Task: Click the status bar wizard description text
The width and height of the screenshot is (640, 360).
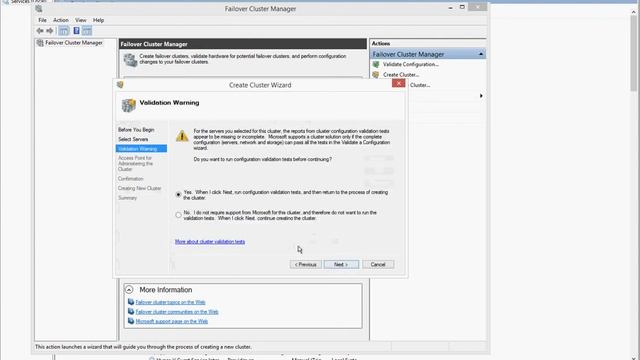Action: pyautogui.click(x=143, y=347)
